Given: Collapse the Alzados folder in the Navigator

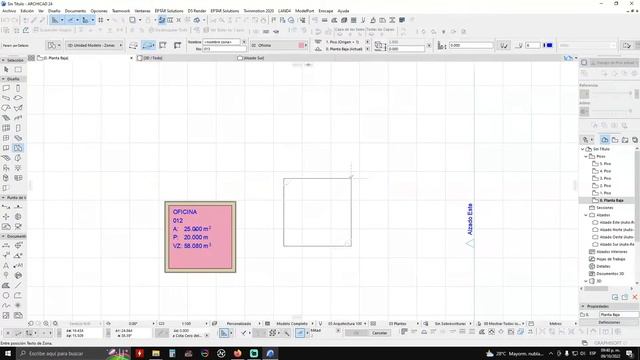Looking at the screenshot, I should click(x=586, y=215).
